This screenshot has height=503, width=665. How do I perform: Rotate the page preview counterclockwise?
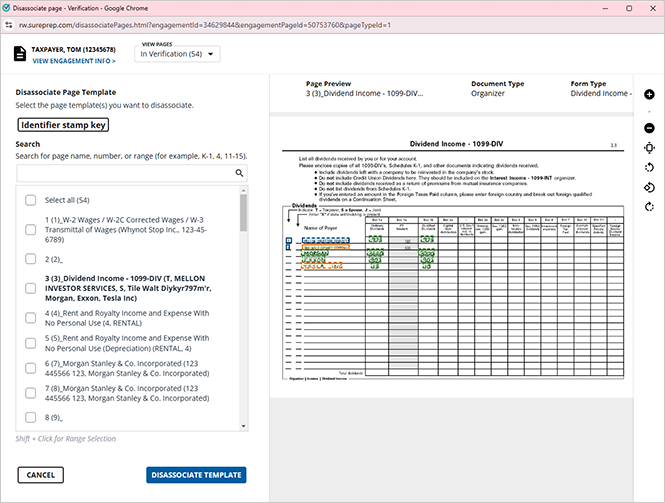tap(650, 167)
